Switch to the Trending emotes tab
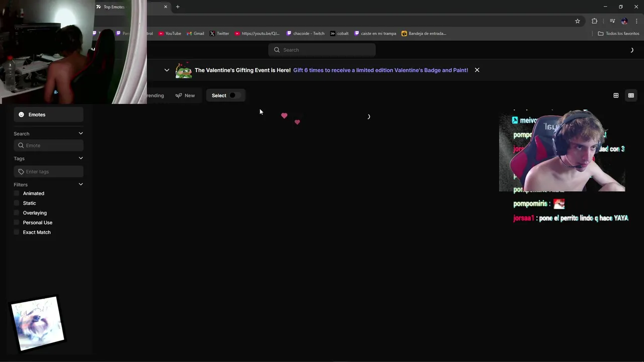The height and width of the screenshot is (362, 644). tap(155, 96)
